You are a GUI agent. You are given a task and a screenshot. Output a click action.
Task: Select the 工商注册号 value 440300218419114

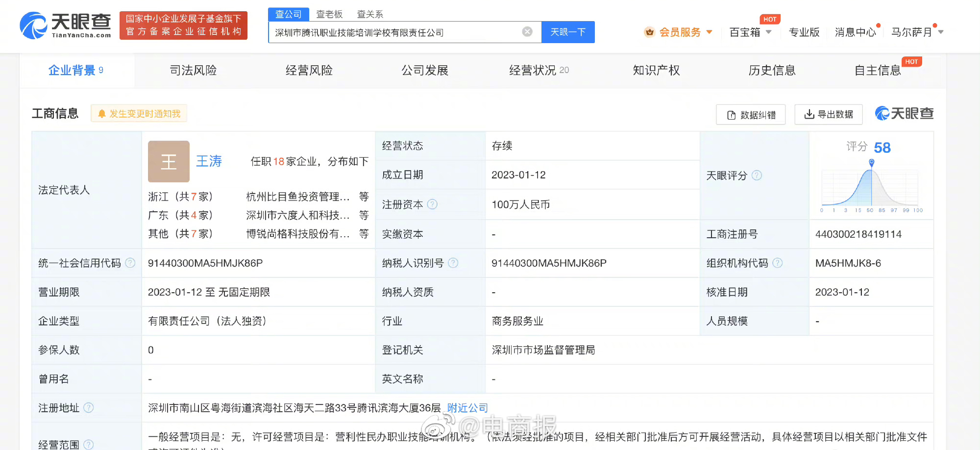pos(858,234)
